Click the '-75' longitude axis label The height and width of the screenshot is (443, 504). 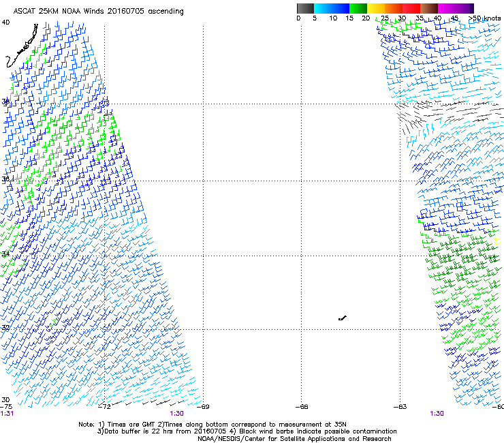pos(6,407)
